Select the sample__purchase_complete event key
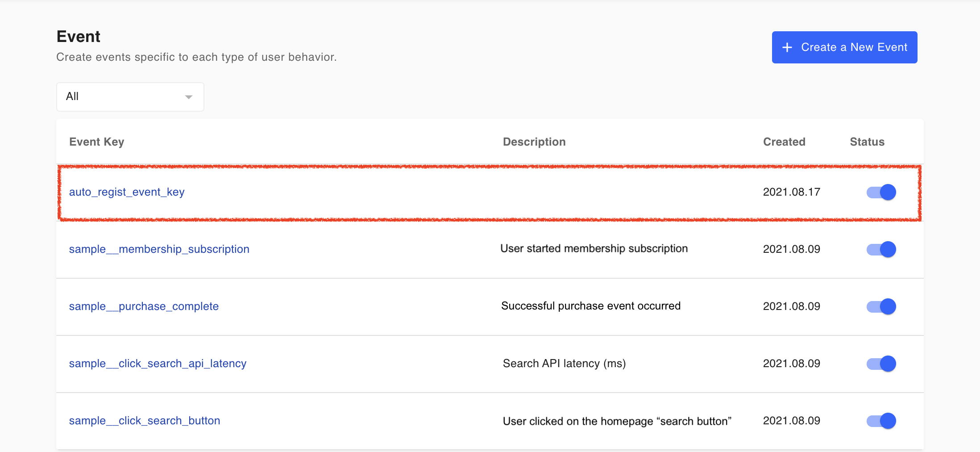This screenshot has width=980, height=452. [144, 306]
